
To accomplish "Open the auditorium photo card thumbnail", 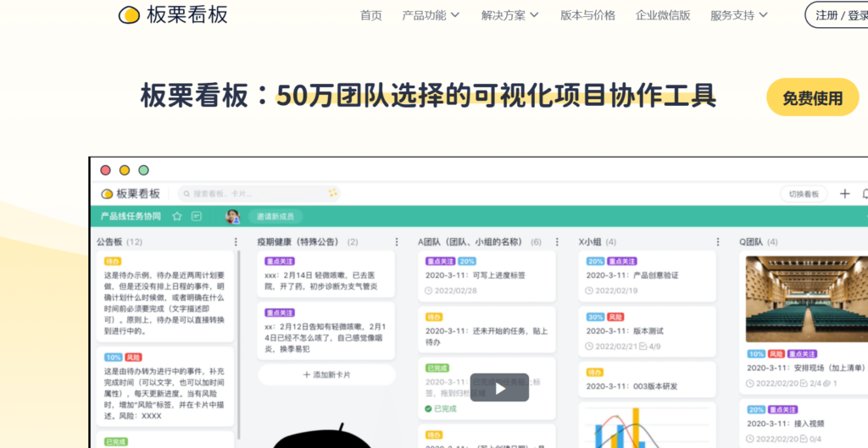I will [805, 298].
